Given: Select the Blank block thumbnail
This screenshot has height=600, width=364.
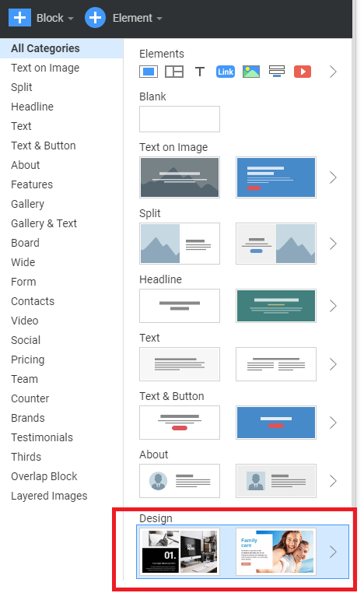Looking at the screenshot, I should coord(180,119).
